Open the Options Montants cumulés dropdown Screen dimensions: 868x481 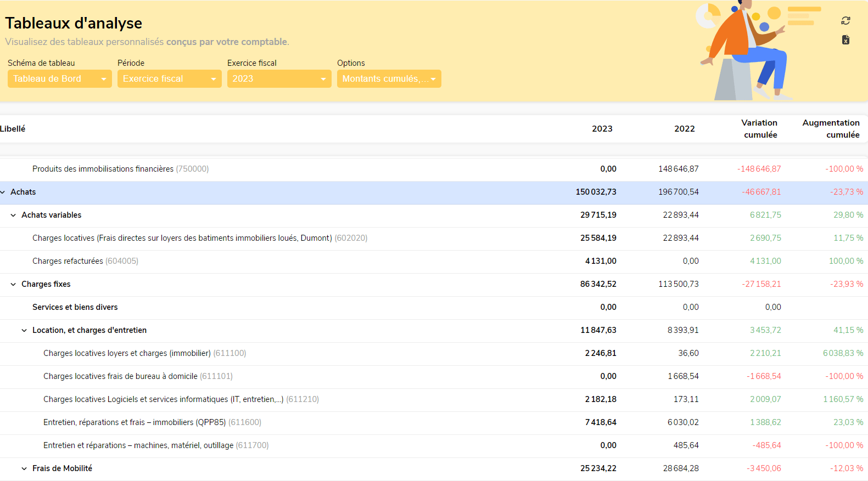click(x=389, y=79)
